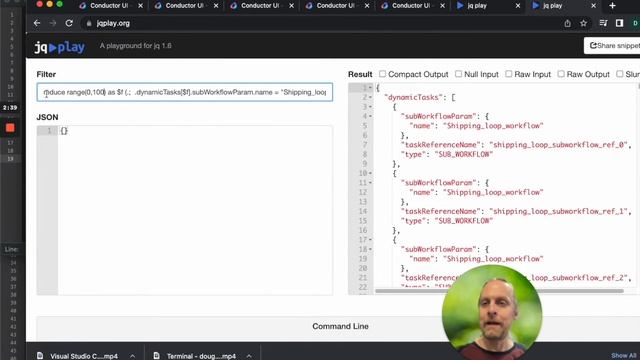
Task: Collapse subWorkflowParam fold at line 4
Action: (x=370, y=116)
